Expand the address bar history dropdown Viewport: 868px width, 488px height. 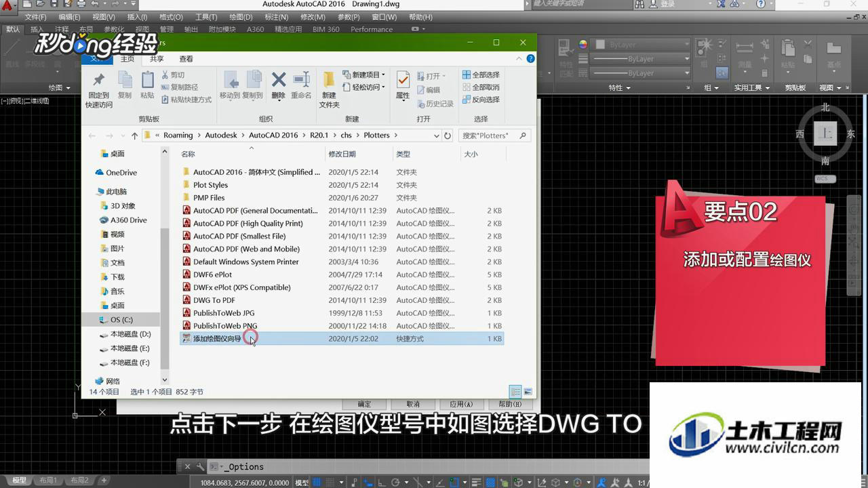pyautogui.click(x=436, y=136)
